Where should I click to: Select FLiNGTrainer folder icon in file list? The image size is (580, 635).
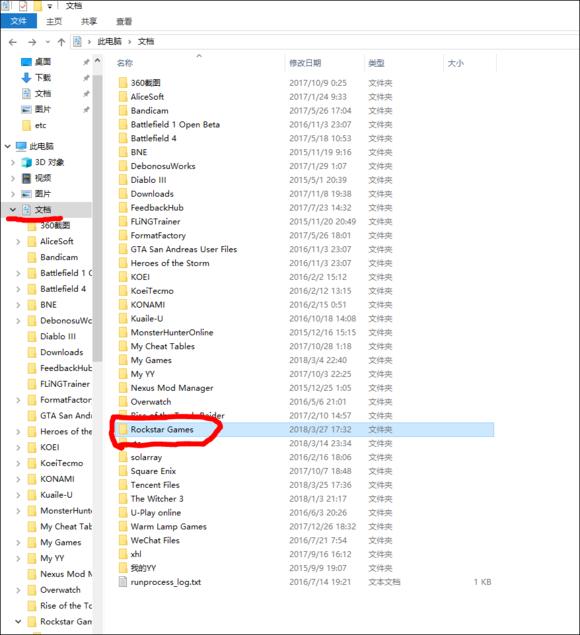point(123,222)
